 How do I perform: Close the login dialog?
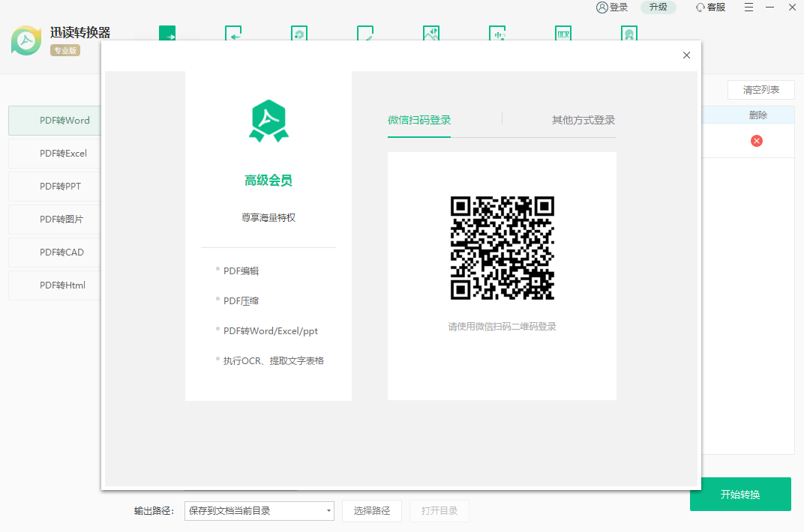[686, 55]
